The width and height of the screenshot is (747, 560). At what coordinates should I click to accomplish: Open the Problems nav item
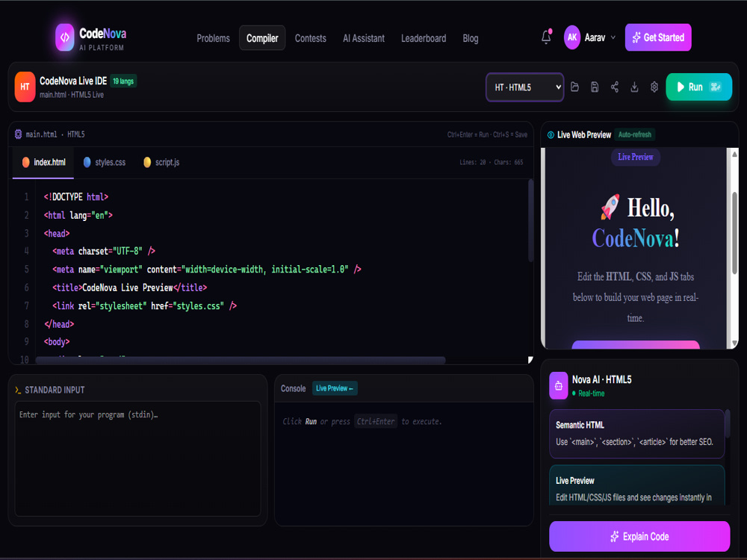point(213,38)
